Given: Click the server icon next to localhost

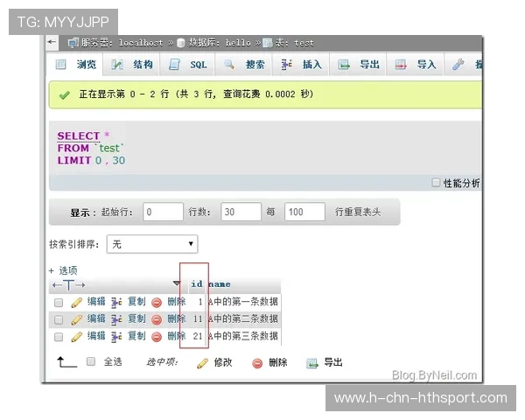Looking at the screenshot, I should 73,43.
